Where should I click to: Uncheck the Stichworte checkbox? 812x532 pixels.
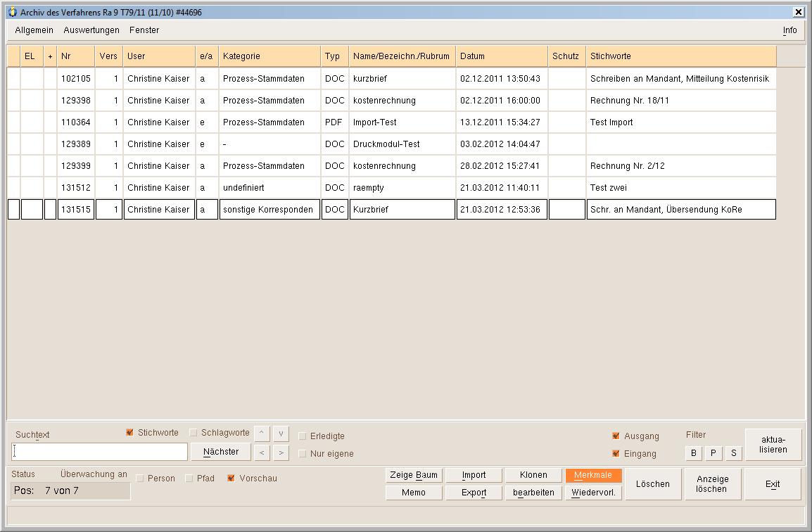[x=129, y=433]
